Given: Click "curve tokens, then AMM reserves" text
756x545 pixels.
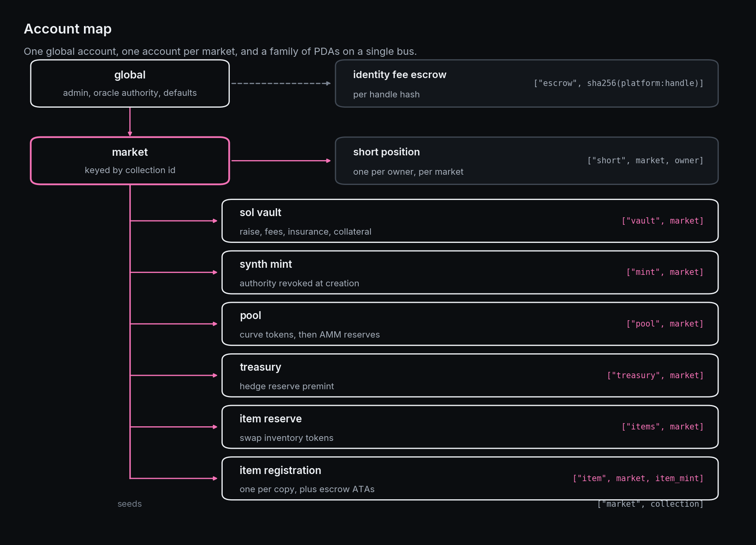Looking at the screenshot, I should coord(309,334).
